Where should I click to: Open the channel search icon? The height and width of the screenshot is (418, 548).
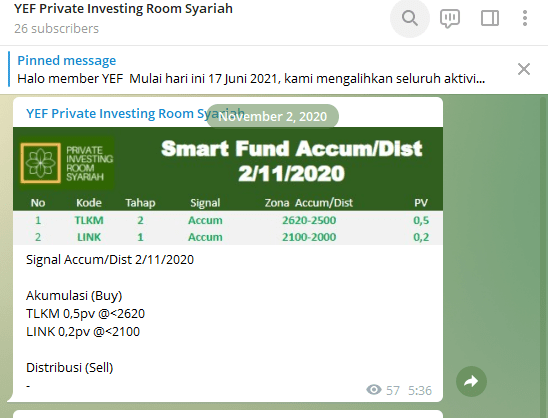(410, 18)
